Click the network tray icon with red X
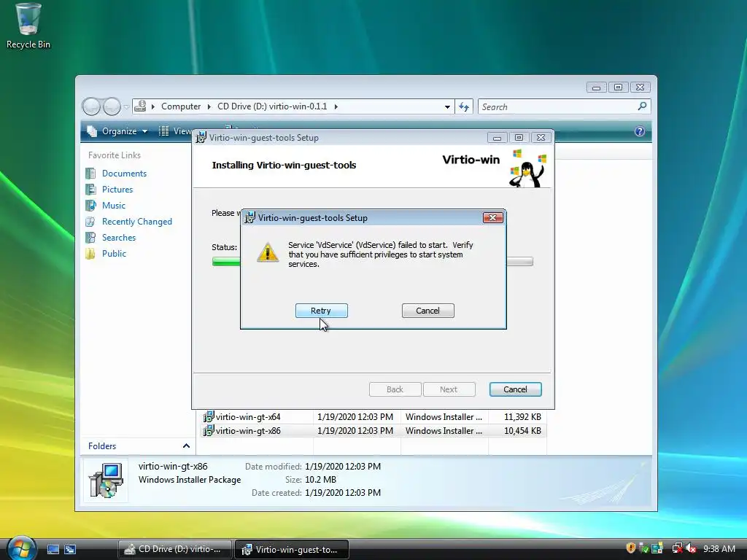The width and height of the screenshot is (747, 560). click(677, 548)
